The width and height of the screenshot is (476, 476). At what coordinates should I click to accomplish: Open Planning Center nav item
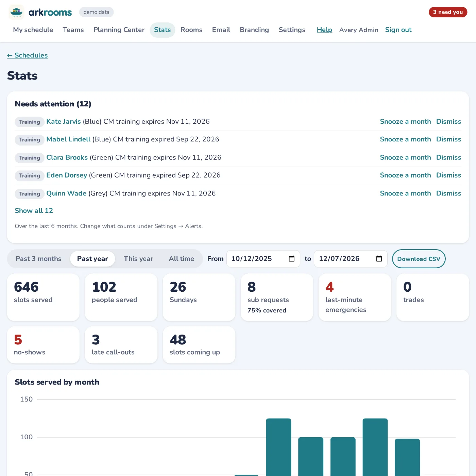point(119,30)
